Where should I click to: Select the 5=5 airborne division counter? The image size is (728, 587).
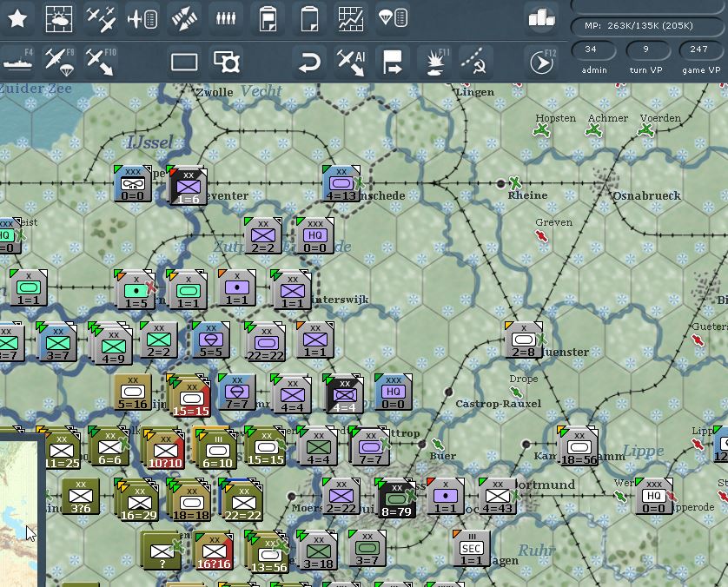tap(211, 340)
